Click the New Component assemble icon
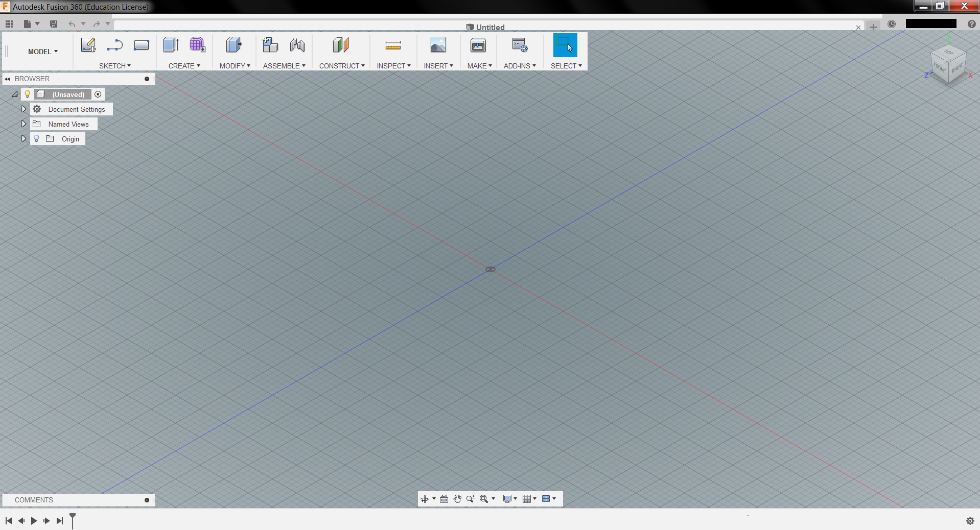The height and width of the screenshot is (530, 980). [270, 45]
